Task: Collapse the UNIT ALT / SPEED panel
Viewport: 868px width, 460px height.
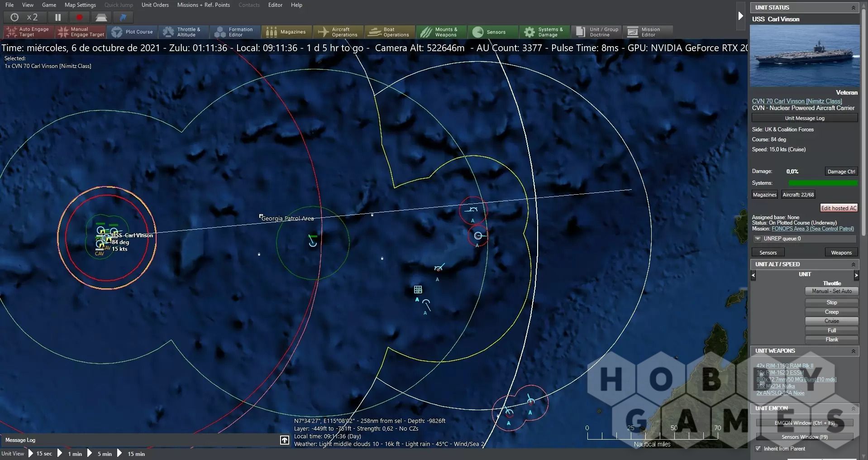Action: pos(854,264)
